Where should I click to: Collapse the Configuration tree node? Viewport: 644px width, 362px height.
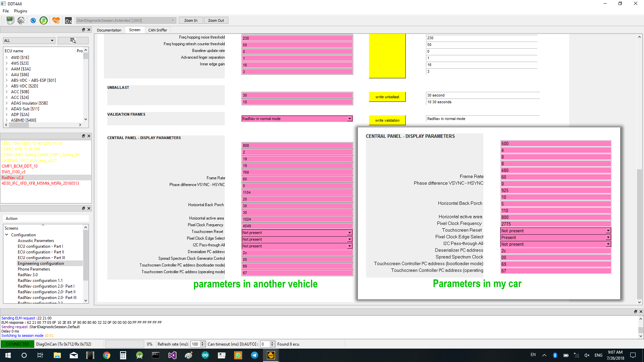[x=7, y=235]
